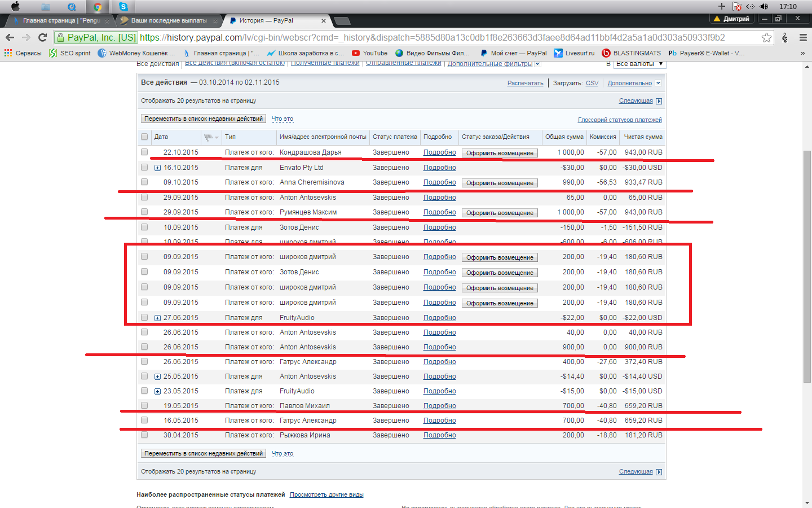Open the WebMoney Кошелёк bookmark
The image size is (812, 508).
tap(136, 53)
